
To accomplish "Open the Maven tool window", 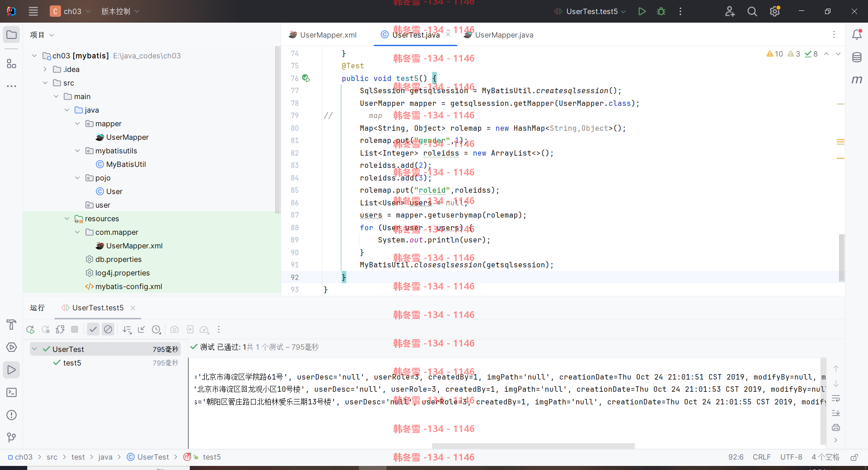I will [857, 80].
